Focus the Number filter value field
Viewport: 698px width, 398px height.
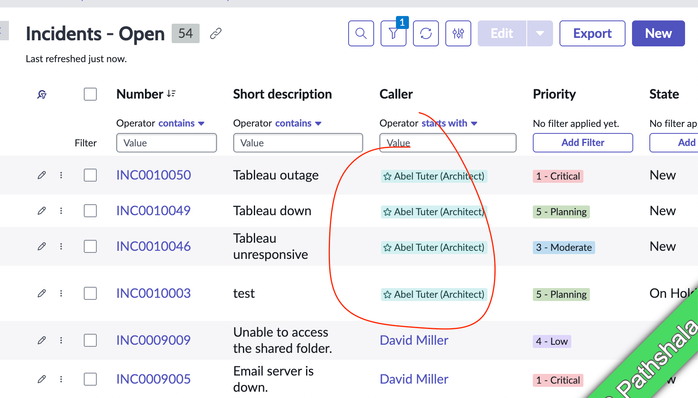(x=166, y=143)
